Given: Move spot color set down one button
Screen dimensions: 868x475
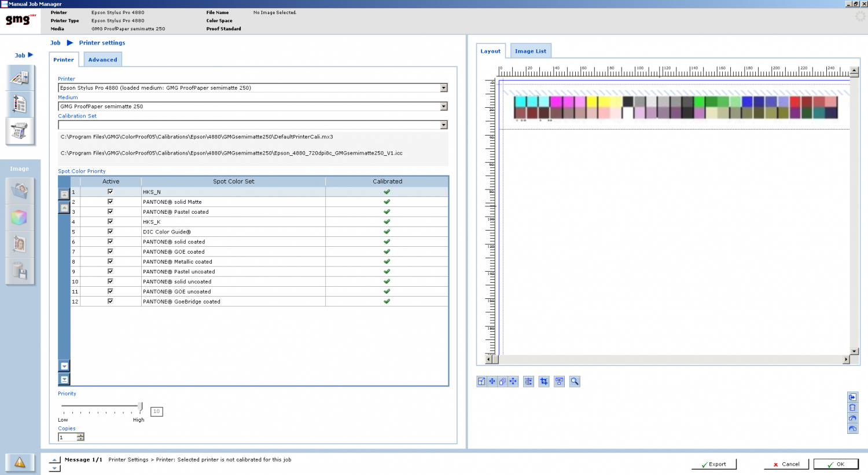Looking at the screenshot, I should click(64, 366).
